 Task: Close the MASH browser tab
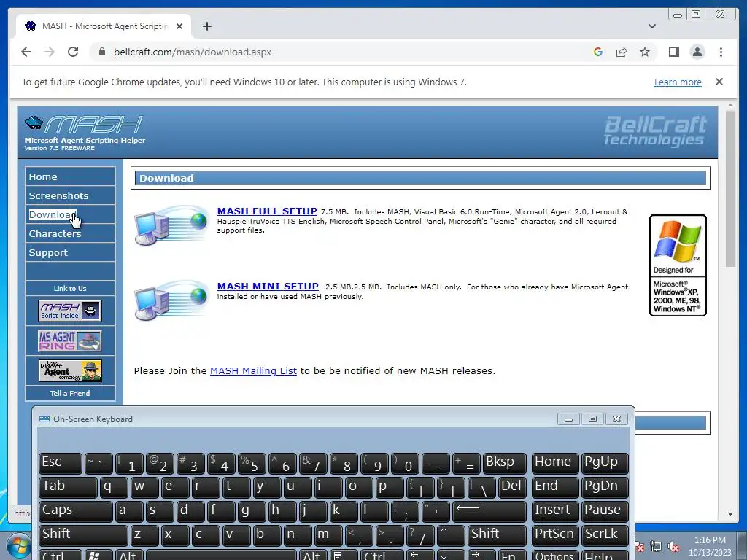click(x=179, y=26)
